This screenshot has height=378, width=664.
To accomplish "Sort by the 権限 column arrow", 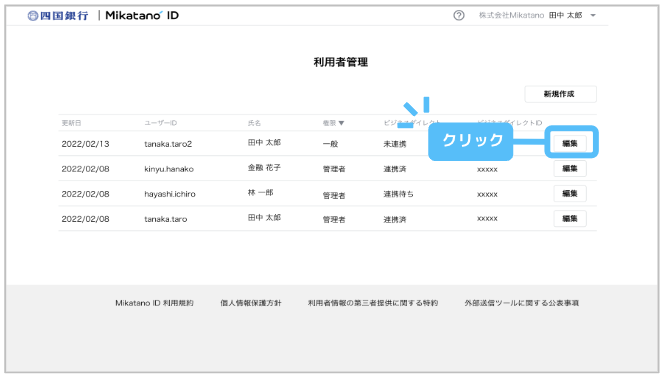I will coord(341,123).
